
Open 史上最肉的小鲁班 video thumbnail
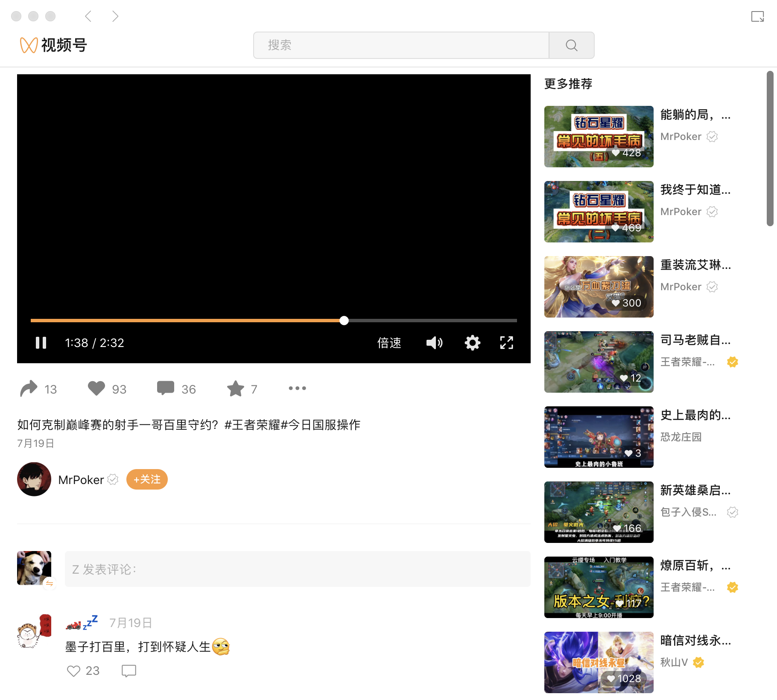coord(599,437)
